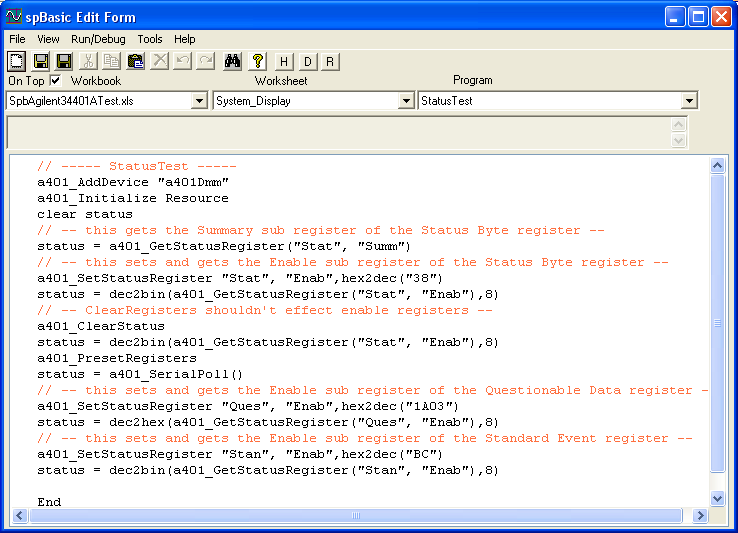Click the line 'a401_ClearStatus'

pyautogui.click(x=101, y=326)
